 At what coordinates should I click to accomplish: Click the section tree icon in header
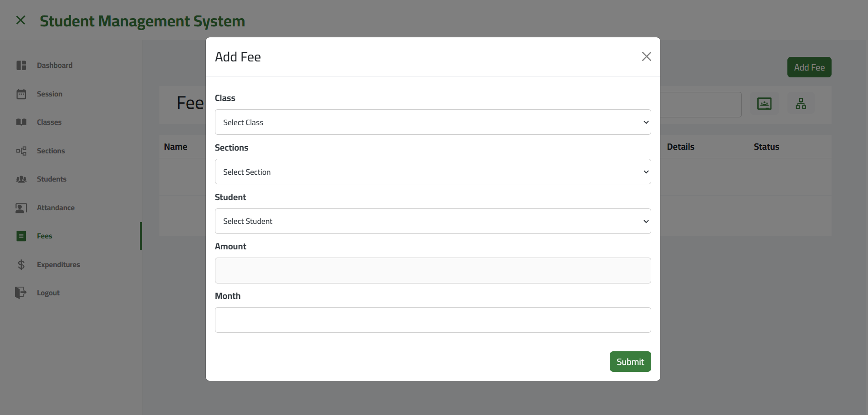(801, 104)
